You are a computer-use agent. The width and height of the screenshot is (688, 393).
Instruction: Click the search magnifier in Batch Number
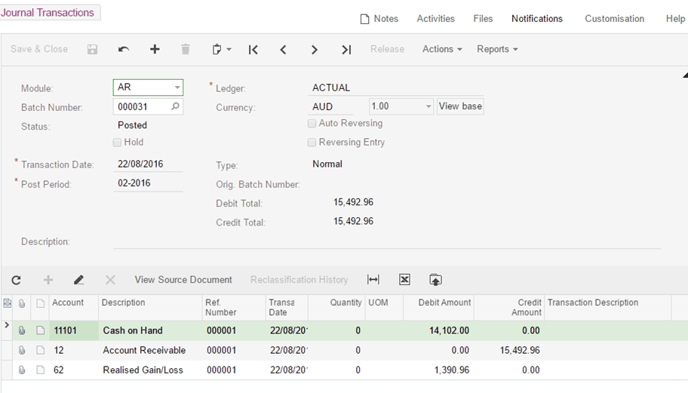pyautogui.click(x=175, y=106)
